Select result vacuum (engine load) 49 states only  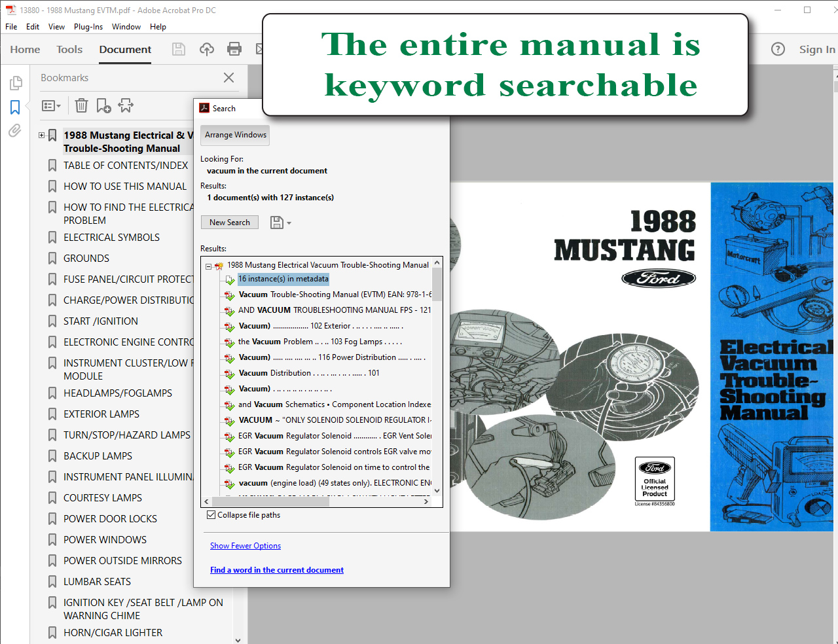point(334,483)
